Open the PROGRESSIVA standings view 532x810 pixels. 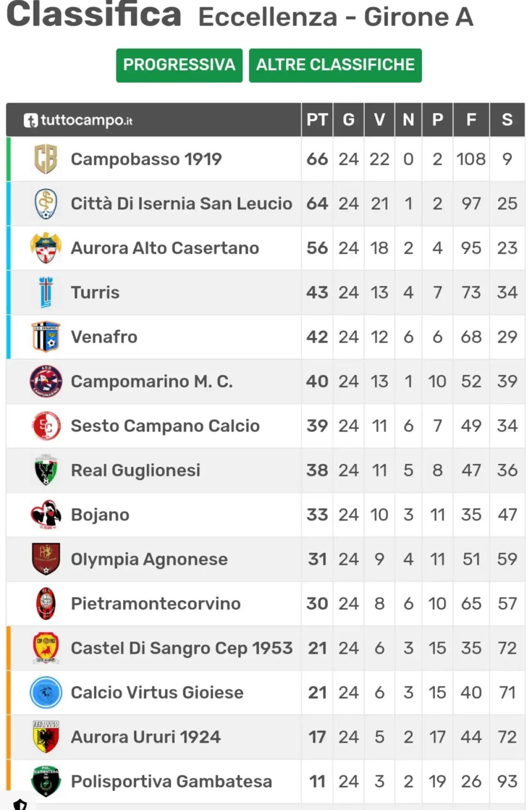pos(179,65)
